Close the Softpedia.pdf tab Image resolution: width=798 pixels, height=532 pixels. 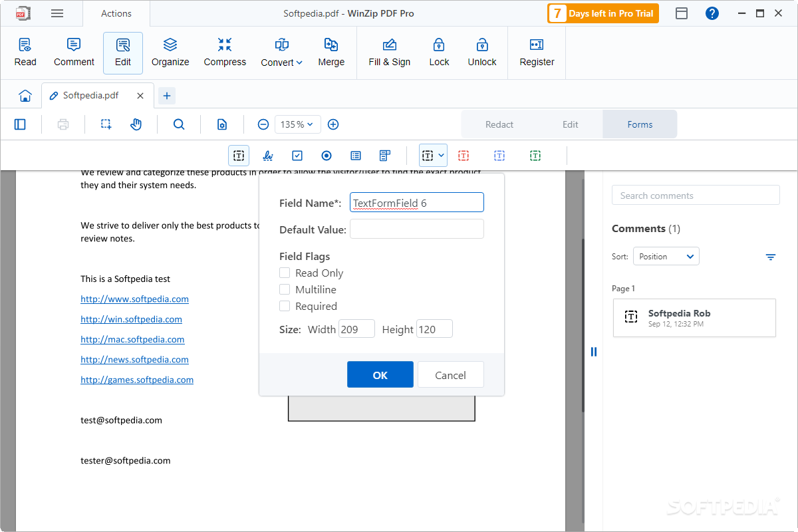pyautogui.click(x=140, y=96)
